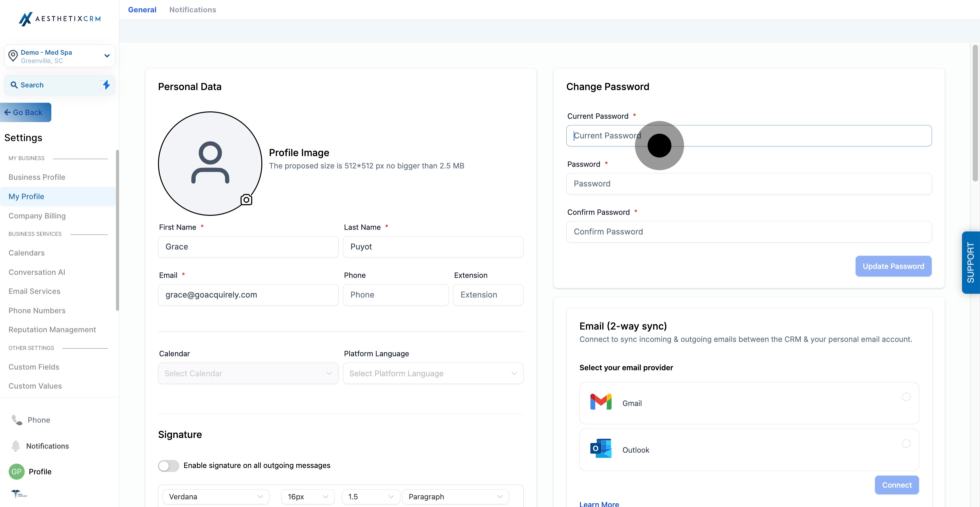Click the profile avatar placeholder image
980x507 pixels.
[x=210, y=163]
